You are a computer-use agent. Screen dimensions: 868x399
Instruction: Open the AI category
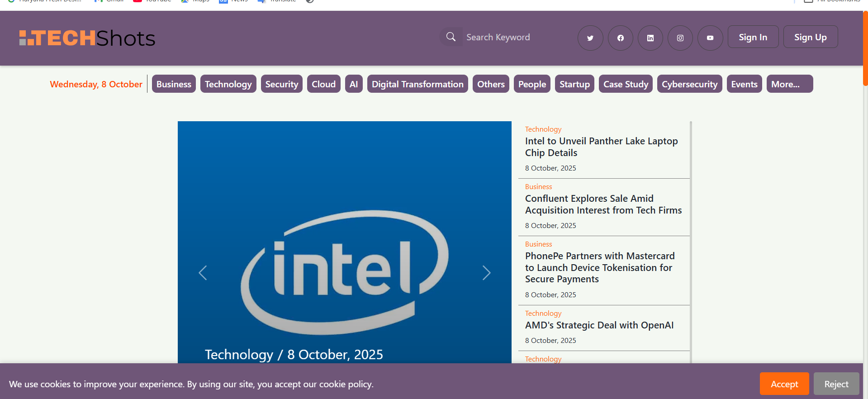click(x=354, y=84)
